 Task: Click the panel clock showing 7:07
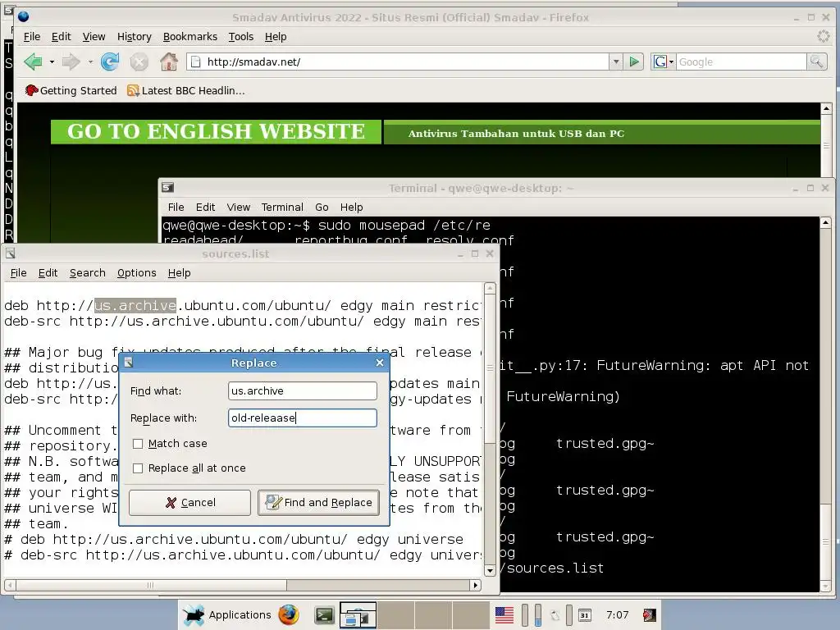point(617,614)
